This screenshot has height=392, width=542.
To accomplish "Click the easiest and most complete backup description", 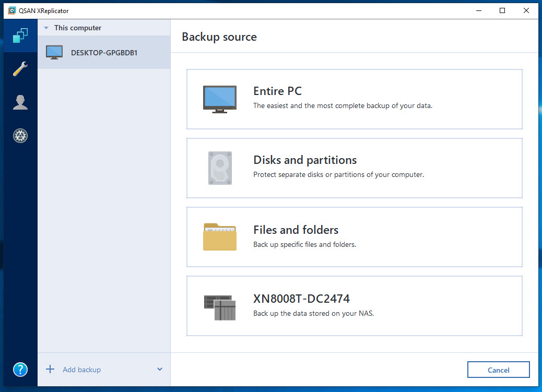I will point(343,106).
